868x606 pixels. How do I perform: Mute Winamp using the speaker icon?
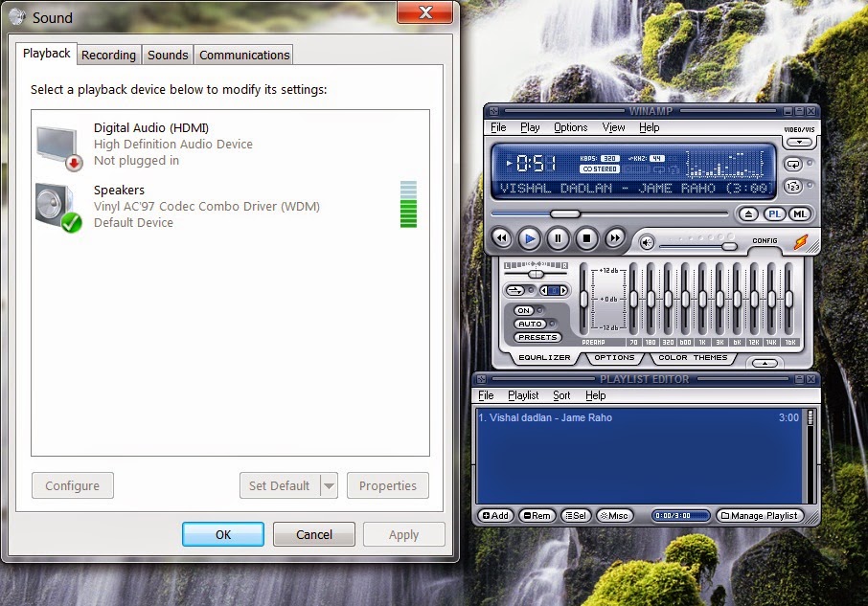click(x=646, y=242)
